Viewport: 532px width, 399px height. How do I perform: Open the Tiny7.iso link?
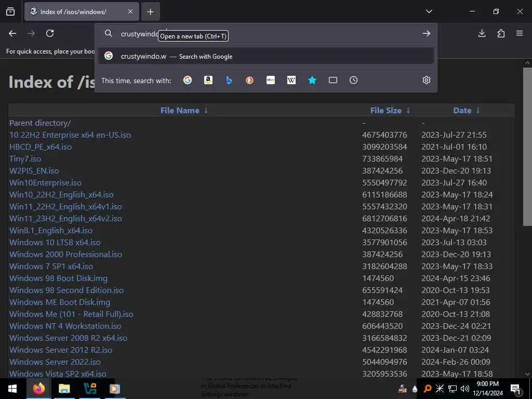click(25, 158)
